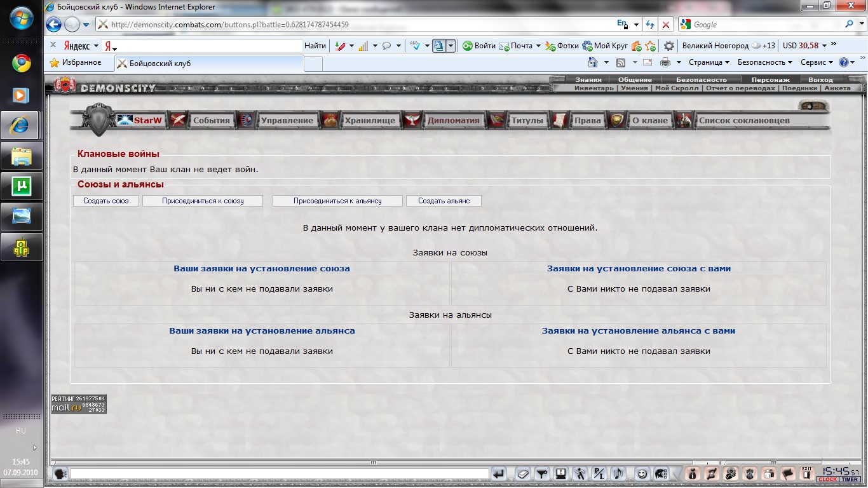Screen dimensions: 868x488
Task: Click the IE back arrow button
Action: point(54,25)
